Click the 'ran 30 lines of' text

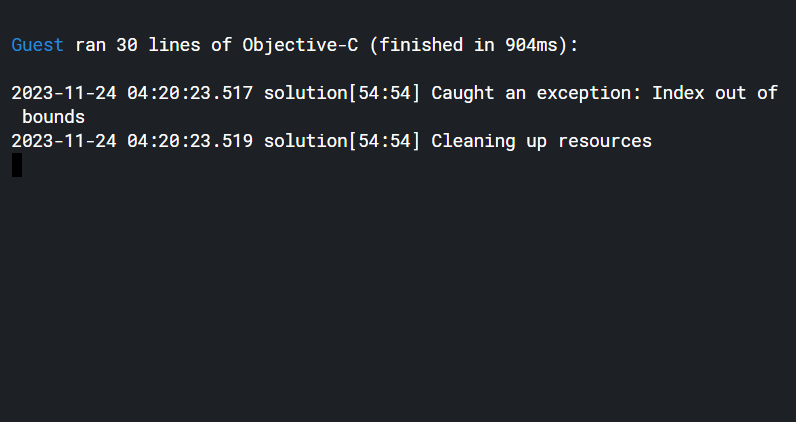tap(153, 45)
